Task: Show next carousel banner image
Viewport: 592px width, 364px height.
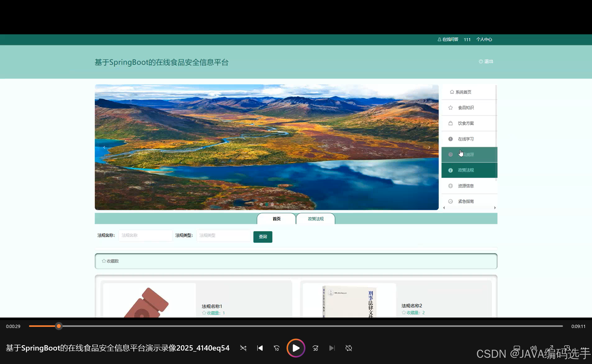Action: [x=429, y=147]
